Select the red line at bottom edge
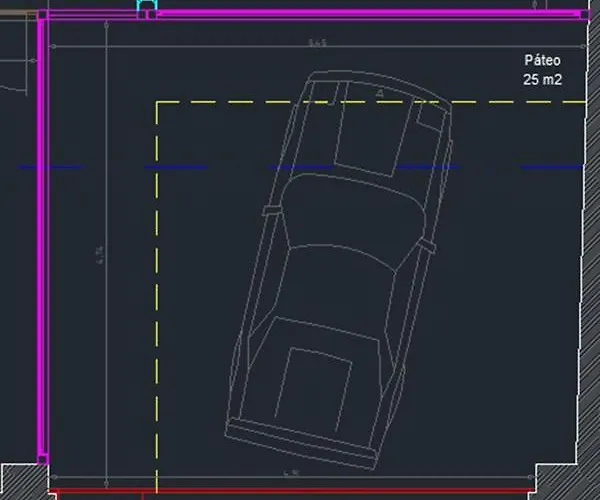 click(x=300, y=492)
